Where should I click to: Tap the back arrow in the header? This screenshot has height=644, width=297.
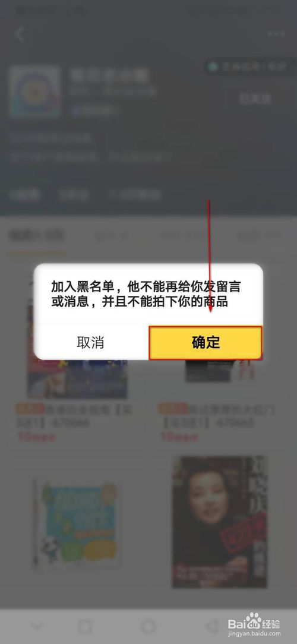pyautogui.click(x=20, y=34)
